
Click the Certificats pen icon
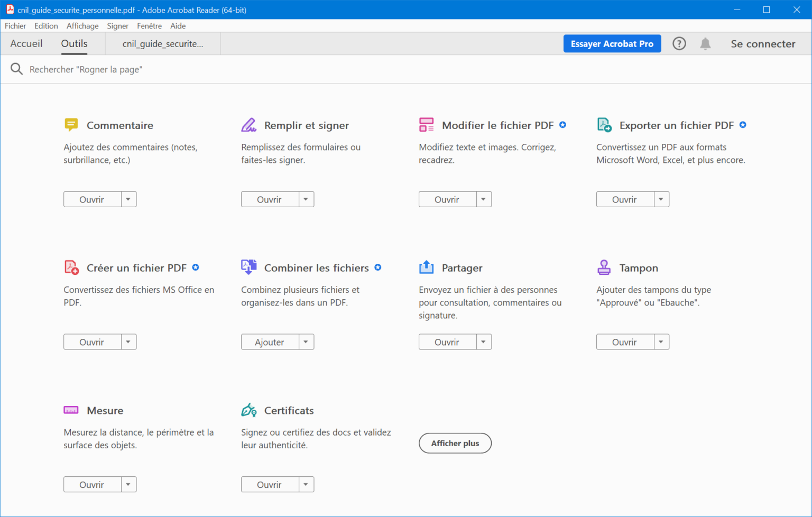click(248, 410)
